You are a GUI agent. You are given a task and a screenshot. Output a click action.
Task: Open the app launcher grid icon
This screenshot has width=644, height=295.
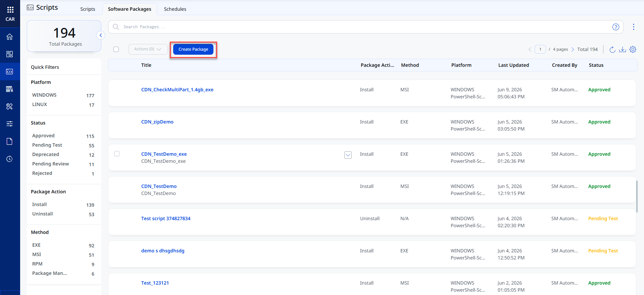(10, 10)
